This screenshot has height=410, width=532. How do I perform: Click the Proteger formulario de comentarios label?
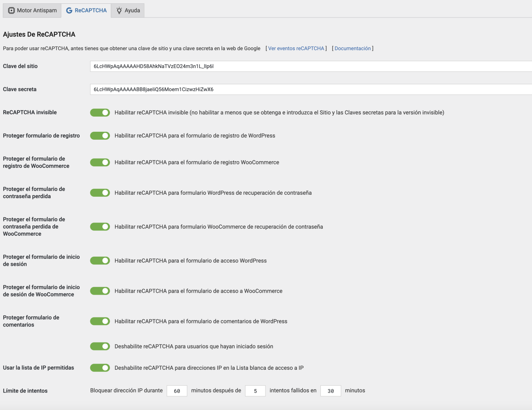[x=31, y=321]
